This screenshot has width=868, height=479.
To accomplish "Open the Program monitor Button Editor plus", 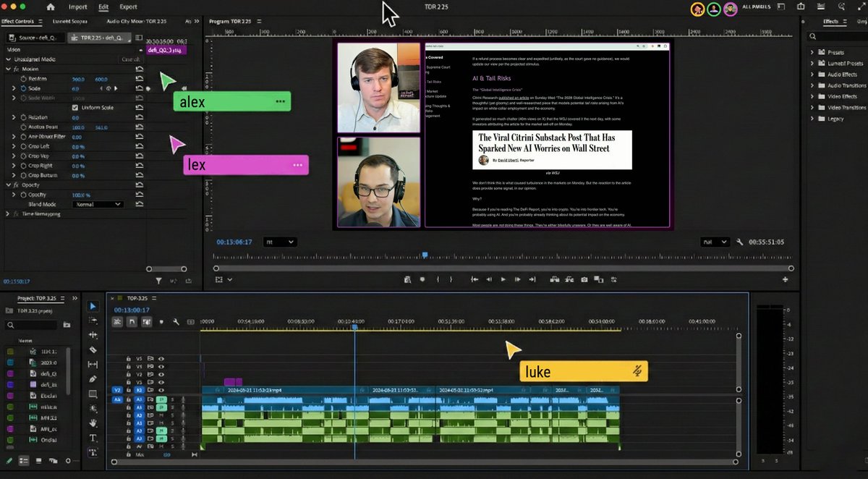I will (x=786, y=279).
